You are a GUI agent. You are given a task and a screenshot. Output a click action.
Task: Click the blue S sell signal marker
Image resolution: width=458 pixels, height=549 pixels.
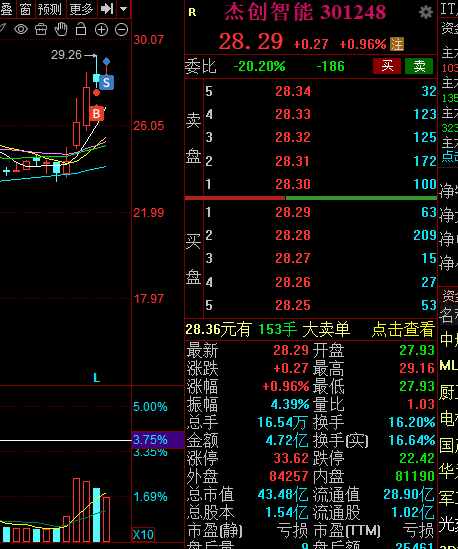pos(106,83)
